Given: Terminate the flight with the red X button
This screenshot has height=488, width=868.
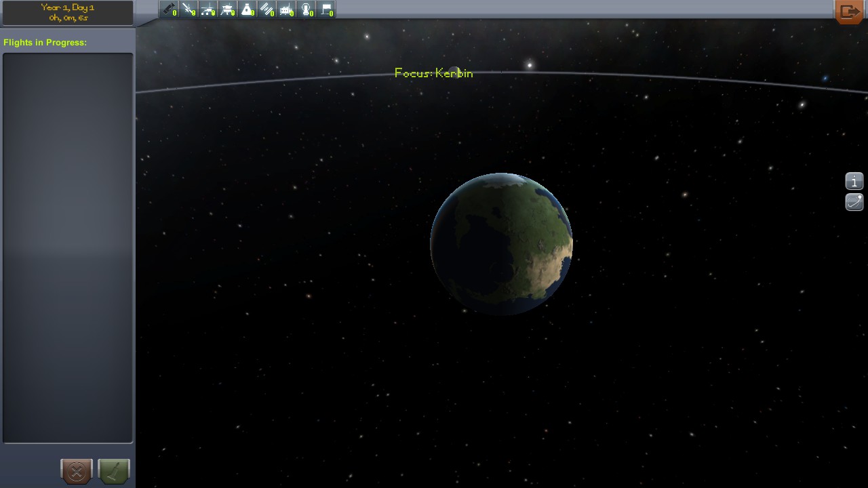Looking at the screenshot, I should pos(76,471).
